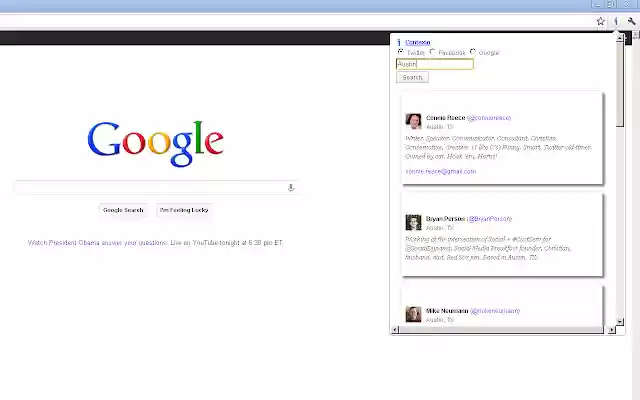Image resolution: width=640 pixels, height=400 pixels.
Task: Click the Bryan Person name text
Action: [445, 219]
